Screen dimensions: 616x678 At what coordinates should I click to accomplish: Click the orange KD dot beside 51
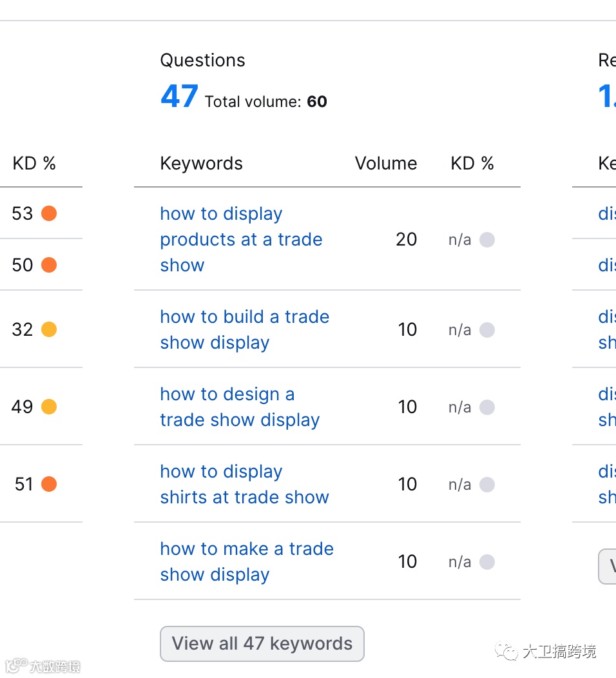click(x=49, y=484)
